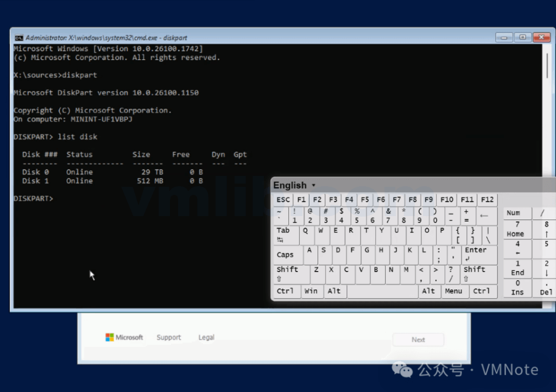
Task: Open the Support link
Action: (168, 338)
